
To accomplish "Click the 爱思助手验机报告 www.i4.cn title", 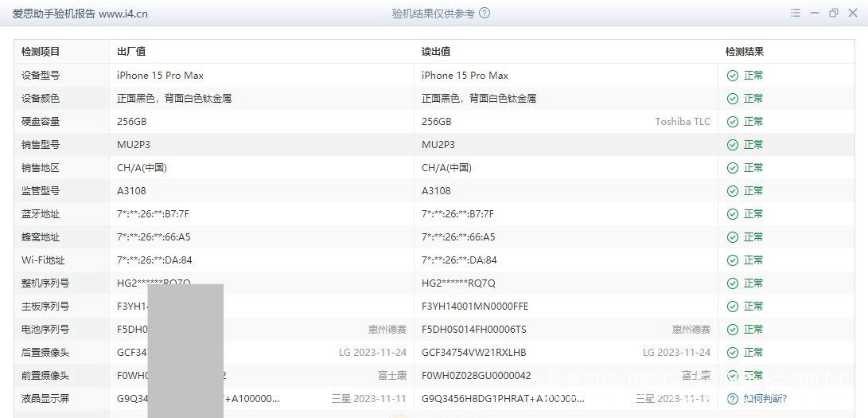I will pyautogui.click(x=80, y=14).
